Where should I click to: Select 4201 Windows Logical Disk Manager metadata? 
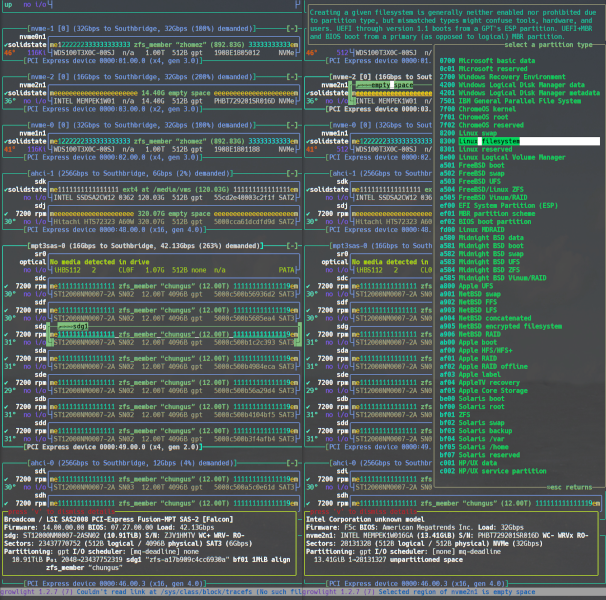tap(519, 93)
